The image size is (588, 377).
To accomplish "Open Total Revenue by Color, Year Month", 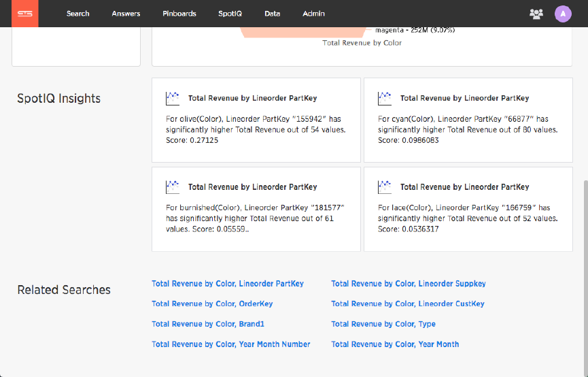I will click(395, 344).
